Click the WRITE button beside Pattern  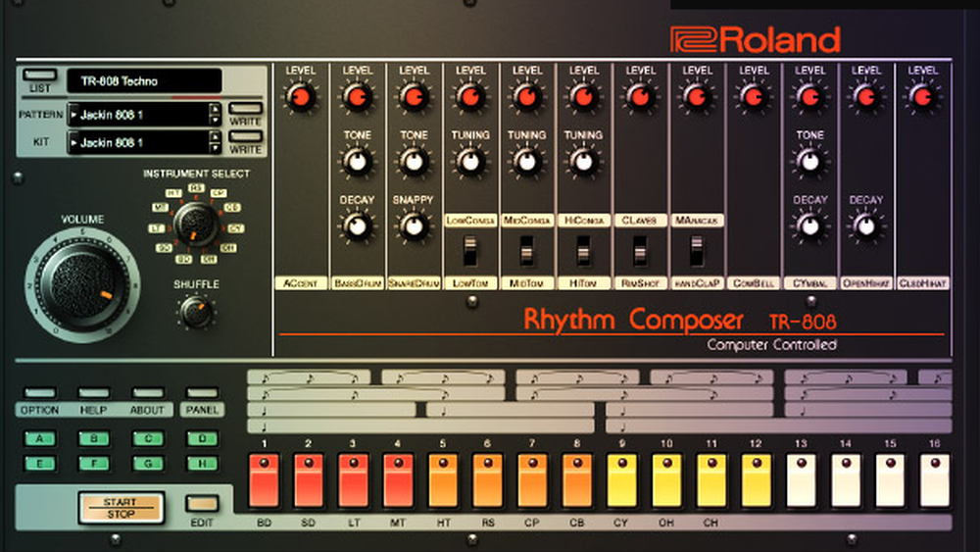[246, 108]
